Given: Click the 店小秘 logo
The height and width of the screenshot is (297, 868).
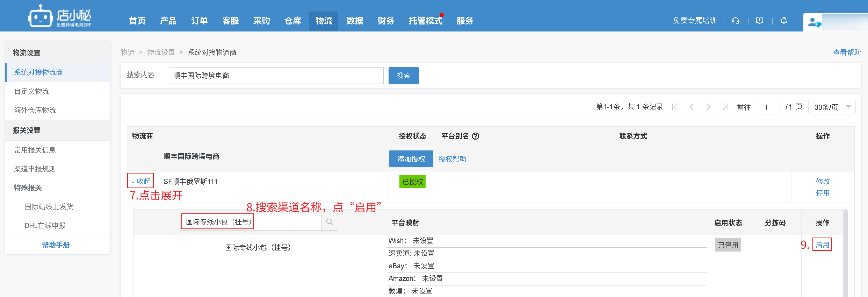Looking at the screenshot, I should coord(60,16).
